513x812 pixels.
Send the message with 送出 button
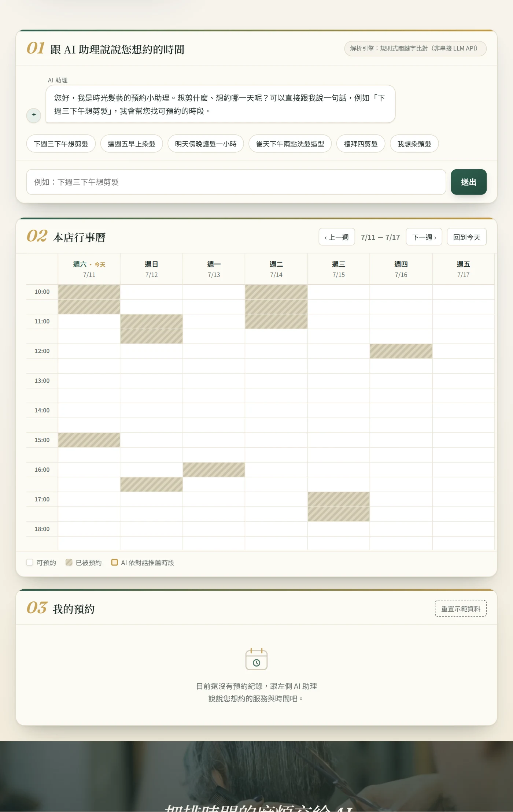pyautogui.click(x=469, y=182)
